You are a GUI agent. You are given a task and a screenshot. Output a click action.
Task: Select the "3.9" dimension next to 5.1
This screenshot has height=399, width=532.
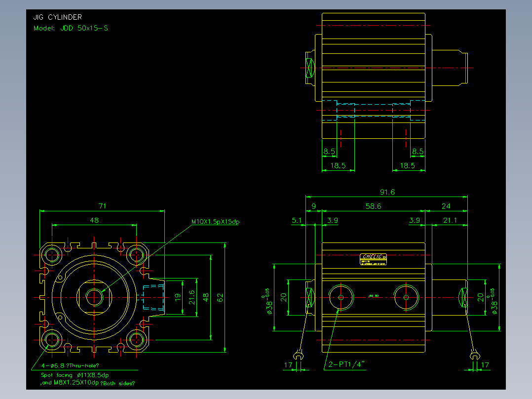[333, 220]
